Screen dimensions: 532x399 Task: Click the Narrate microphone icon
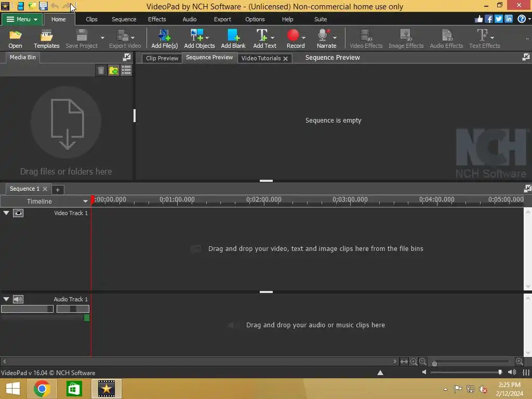pyautogui.click(x=323, y=35)
